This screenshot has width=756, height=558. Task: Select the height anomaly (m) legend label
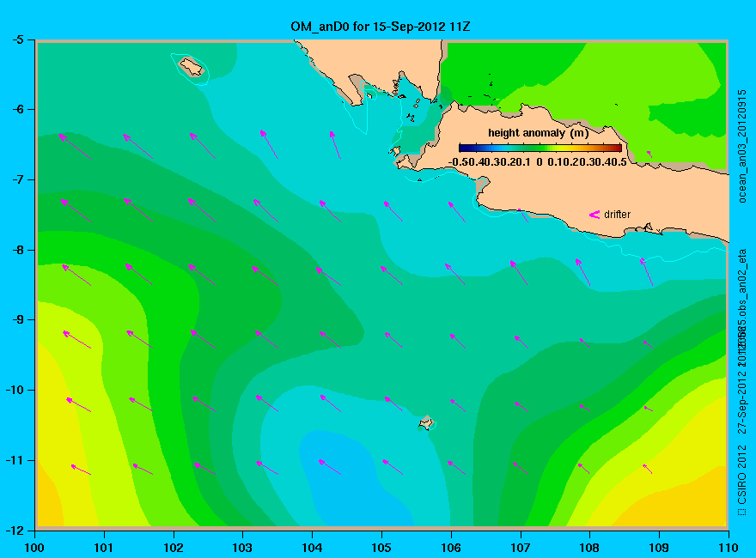[x=538, y=133]
